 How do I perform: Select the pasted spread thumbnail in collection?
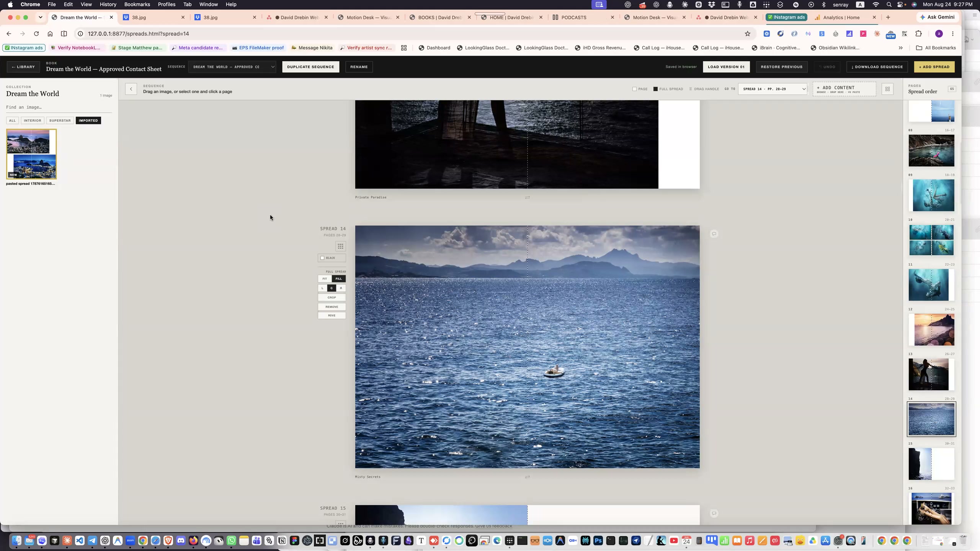click(x=31, y=154)
